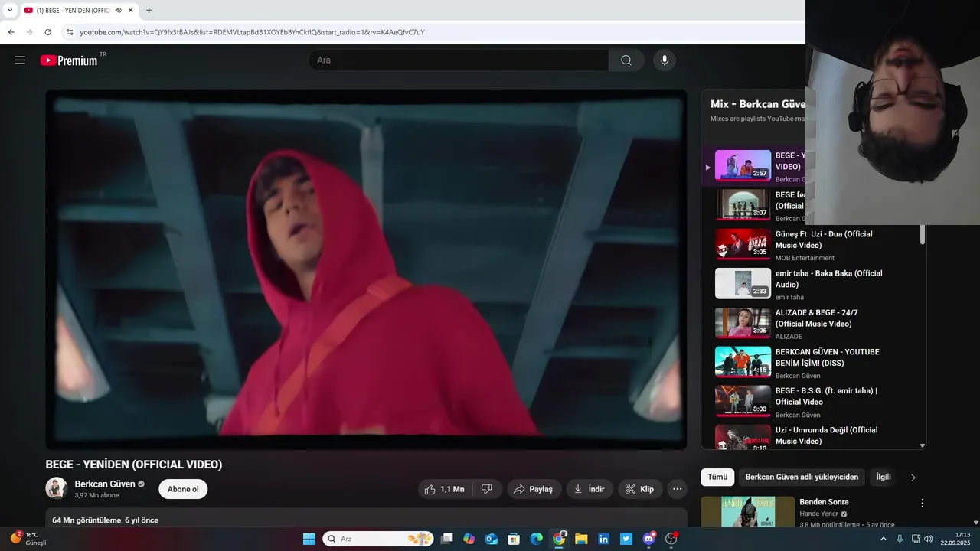
Task: Open Microsoft Store from taskbar
Action: 514,539
